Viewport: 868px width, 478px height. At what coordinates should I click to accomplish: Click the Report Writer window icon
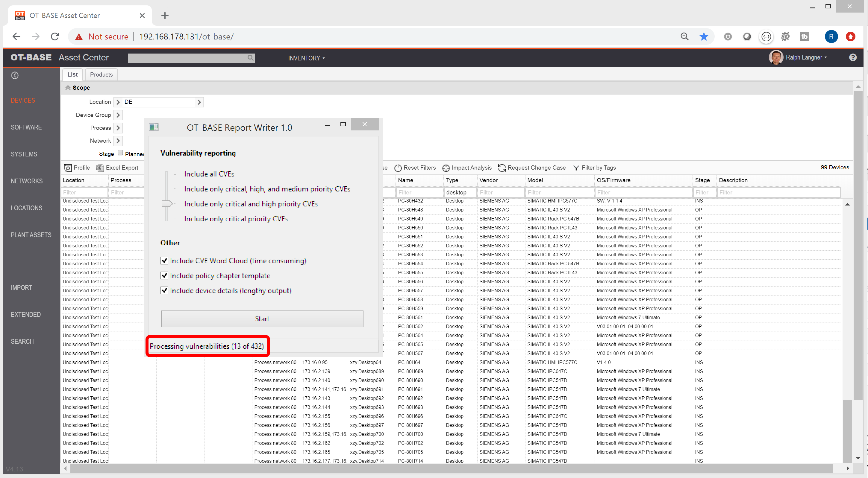[154, 127]
